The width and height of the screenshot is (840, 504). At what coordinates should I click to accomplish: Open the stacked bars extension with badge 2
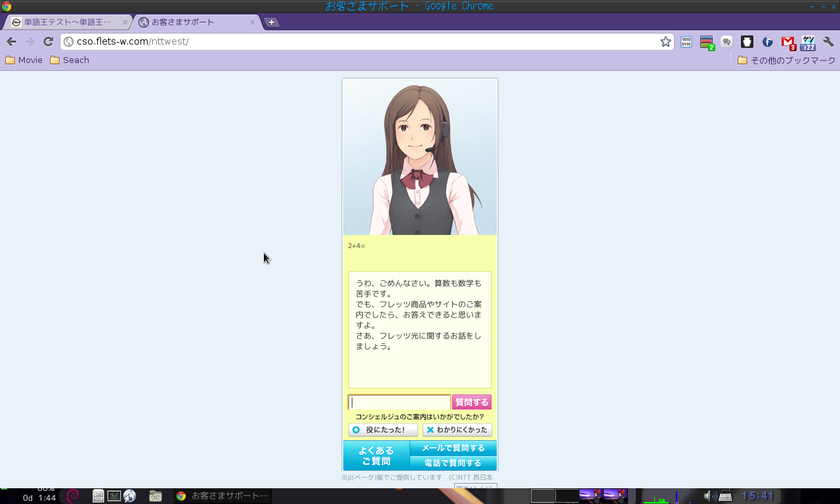pos(707,43)
